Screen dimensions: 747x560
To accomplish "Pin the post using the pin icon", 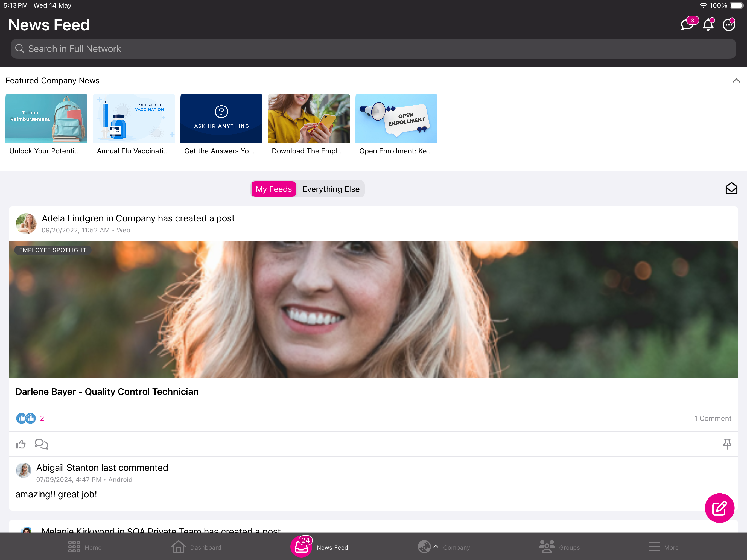I will [x=727, y=444].
